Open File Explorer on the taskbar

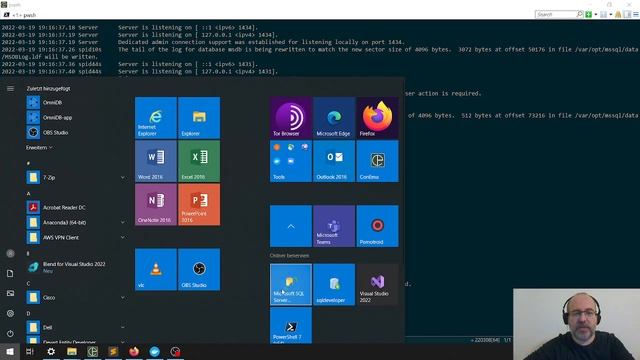click(72, 351)
